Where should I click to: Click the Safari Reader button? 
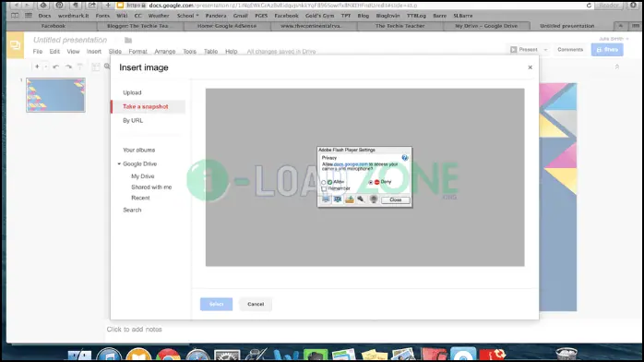[x=608, y=6]
